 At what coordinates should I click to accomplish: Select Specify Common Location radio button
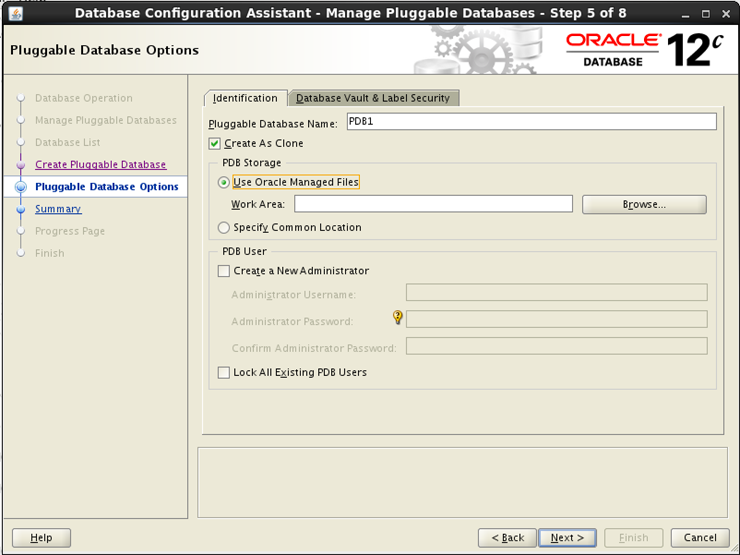[x=224, y=227]
